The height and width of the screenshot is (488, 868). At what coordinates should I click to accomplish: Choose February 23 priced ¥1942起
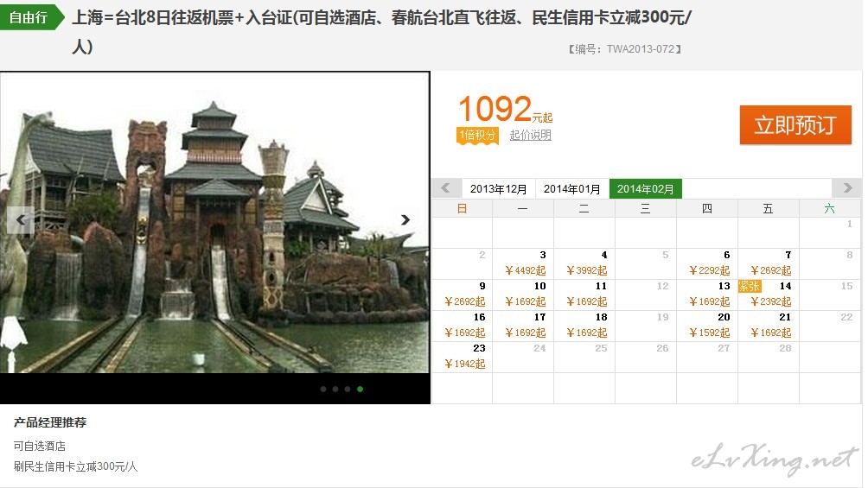462,357
